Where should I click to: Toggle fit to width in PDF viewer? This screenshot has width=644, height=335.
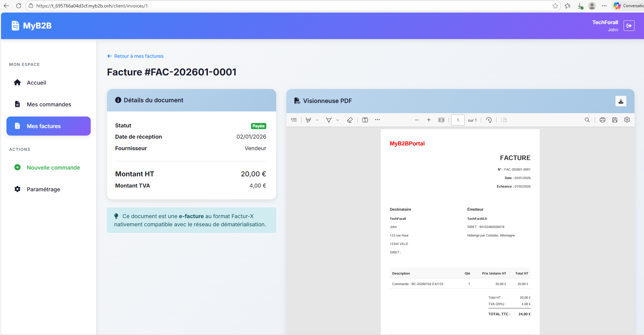click(441, 120)
